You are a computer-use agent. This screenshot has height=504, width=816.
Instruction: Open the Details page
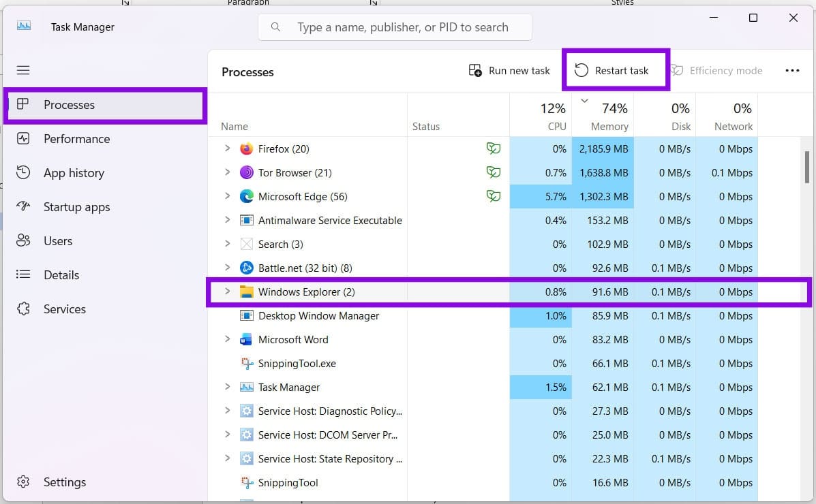[106, 275]
